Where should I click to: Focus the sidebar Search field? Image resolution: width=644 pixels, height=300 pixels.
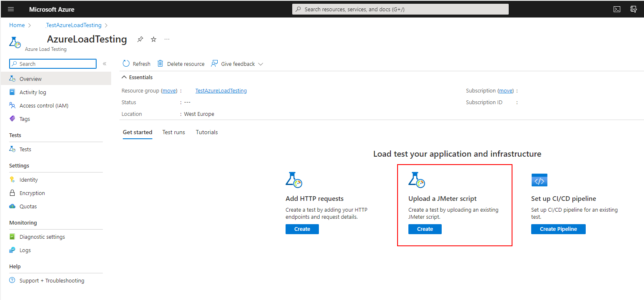click(53, 64)
